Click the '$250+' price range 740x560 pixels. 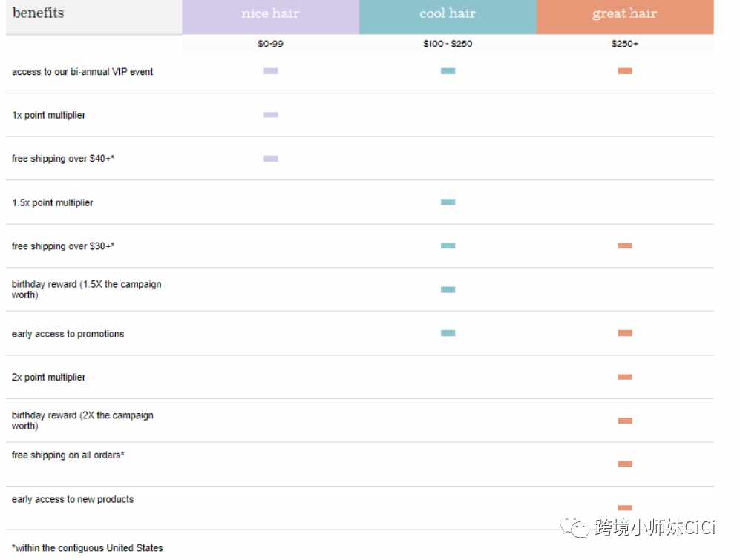click(625, 44)
